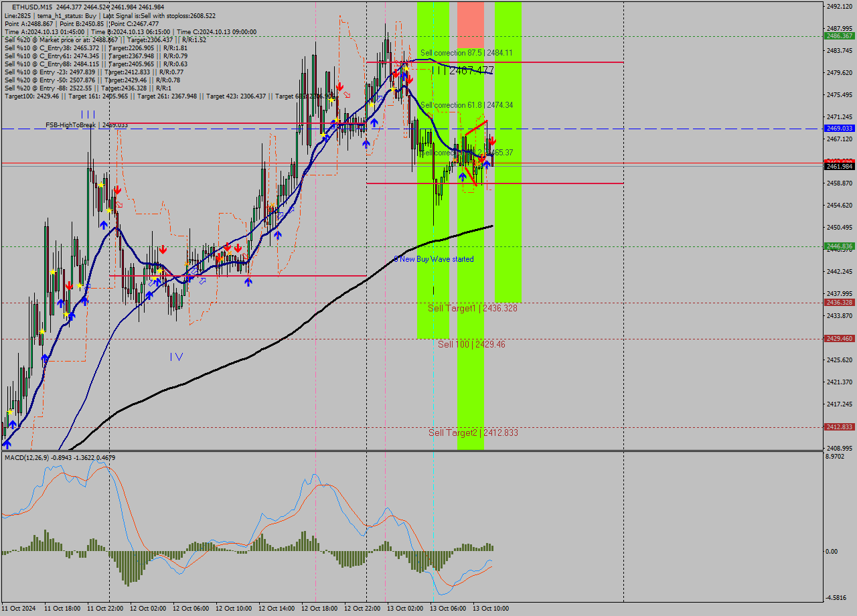The width and height of the screenshot is (857, 616).
Task: Click the 2408.995 price scale value
Action: (839, 448)
